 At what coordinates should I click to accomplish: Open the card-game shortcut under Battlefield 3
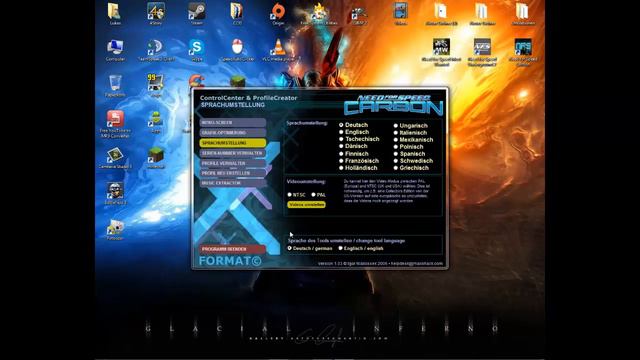coord(115,229)
